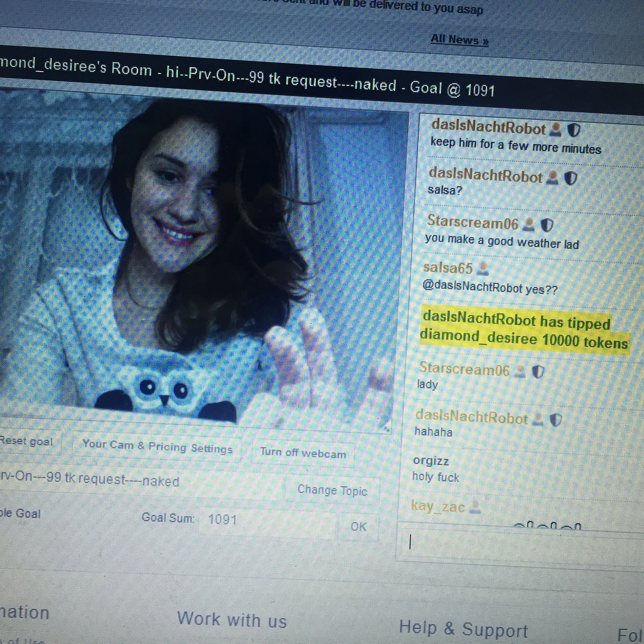Viewport: 644px width, 644px height.
Task: Open Your Cam & Pricing Settings
Action: pos(157,446)
